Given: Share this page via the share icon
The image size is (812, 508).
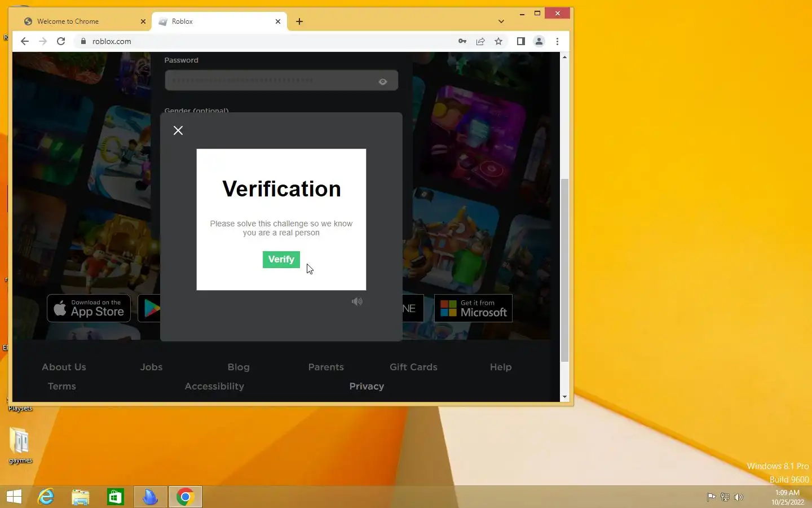Looking at the screenshot, I should click(480, 41).
